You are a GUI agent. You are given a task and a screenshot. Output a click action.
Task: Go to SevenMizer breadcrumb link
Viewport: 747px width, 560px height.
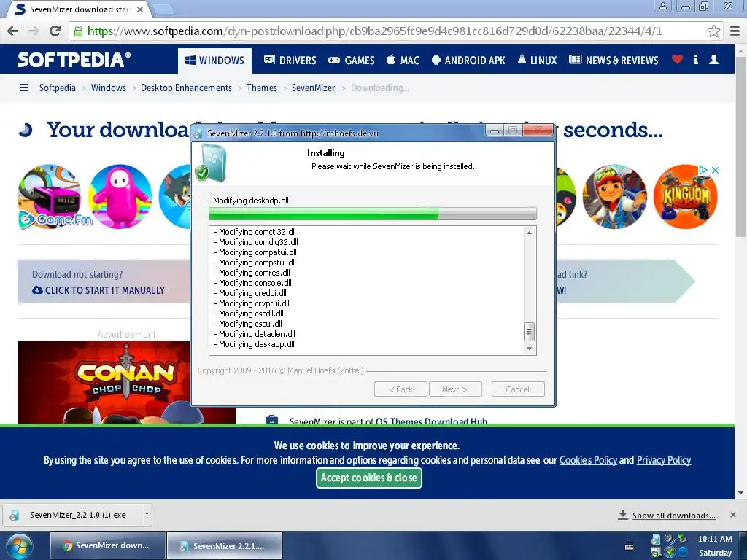pos(313,87)
